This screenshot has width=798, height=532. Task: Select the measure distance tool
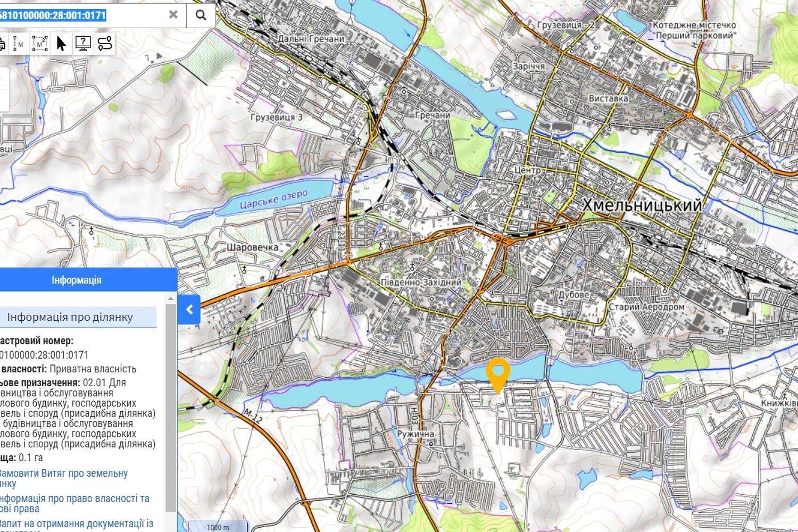(19, 44)
